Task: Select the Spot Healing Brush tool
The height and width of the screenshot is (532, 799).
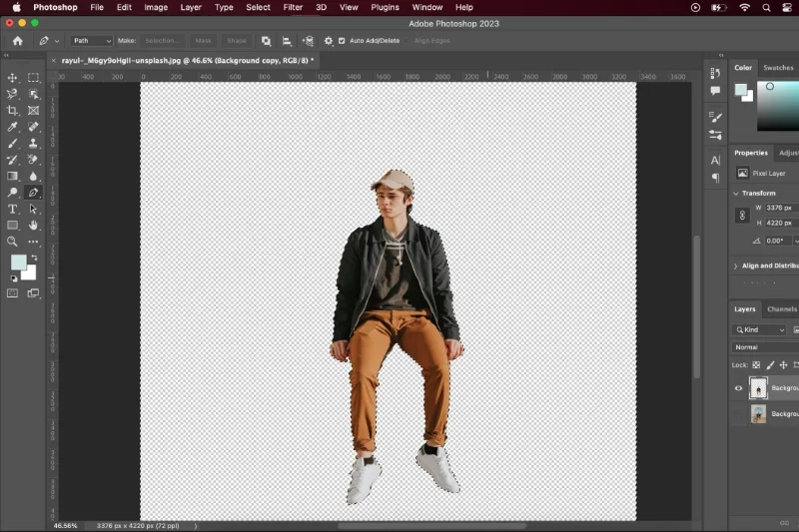Action: 33,127
